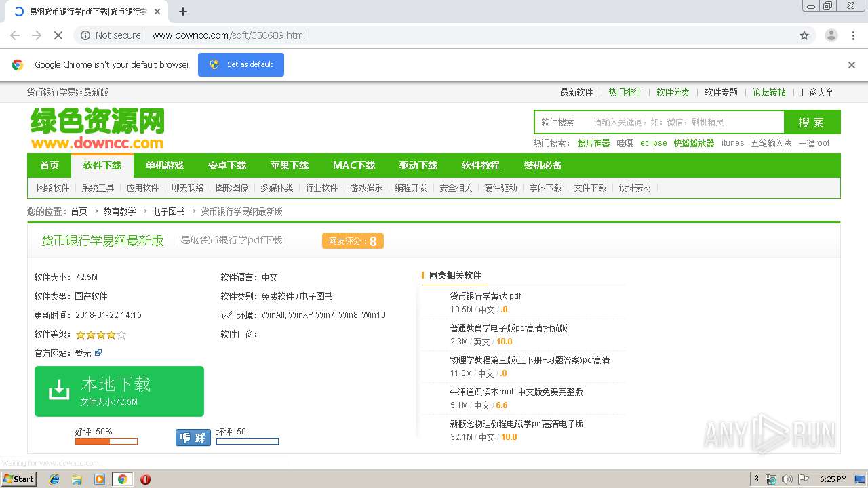Viewport: 868px width, 488px height.
Task: Click the Not secure site info icon
Action: (85, 35)
